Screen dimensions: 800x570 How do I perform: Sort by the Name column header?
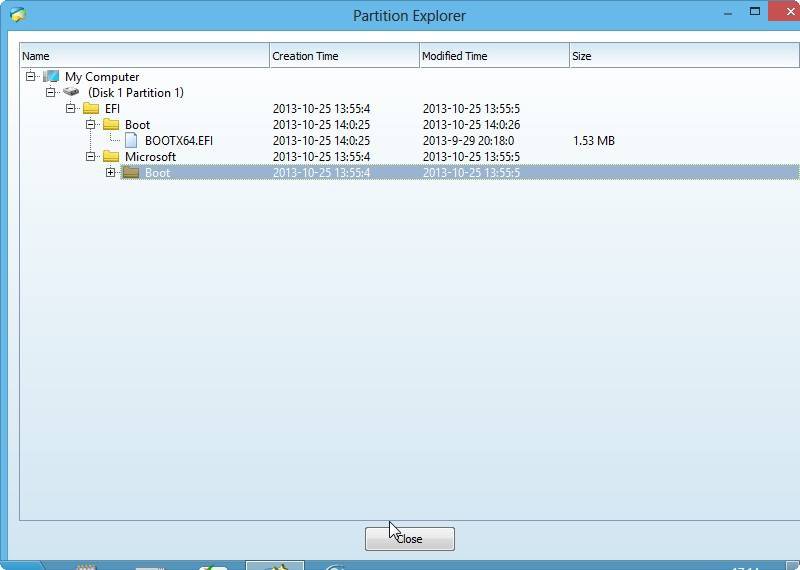tap(144, 56)
